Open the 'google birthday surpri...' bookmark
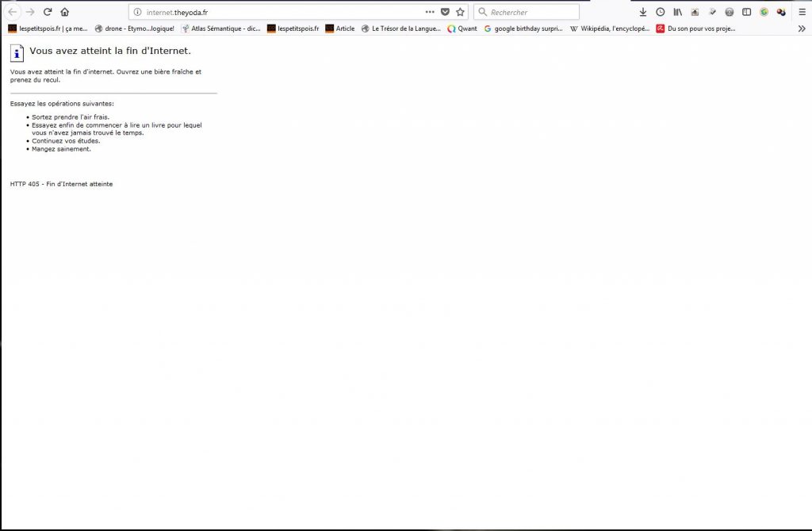Image resolution: width=812 pixels, height=531 pixels. click(x=523, y=29)
